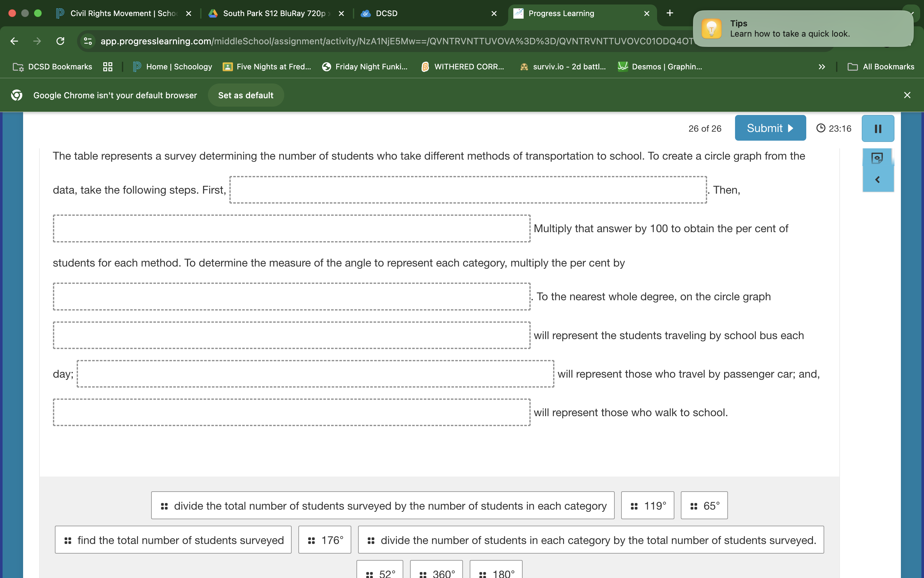This screenshot has width=924, height=578.
Task: Select the 119° answer tile
Action: (x=647, y=505)
